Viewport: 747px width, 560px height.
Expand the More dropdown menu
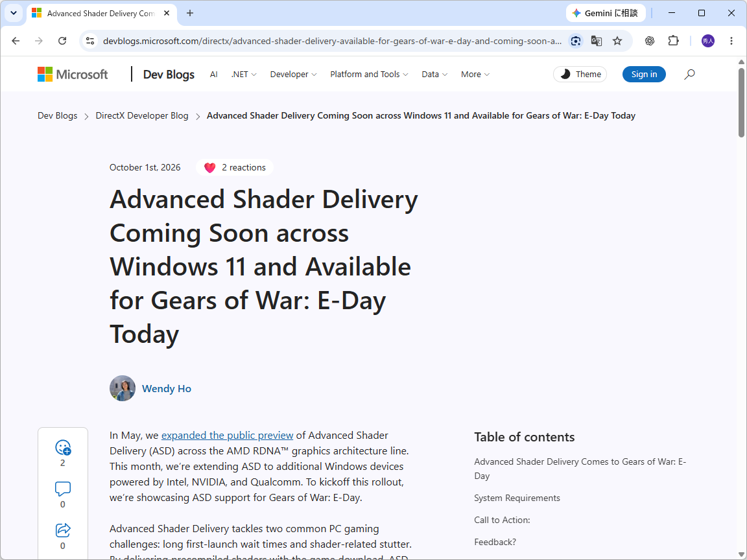coord(475,75)
